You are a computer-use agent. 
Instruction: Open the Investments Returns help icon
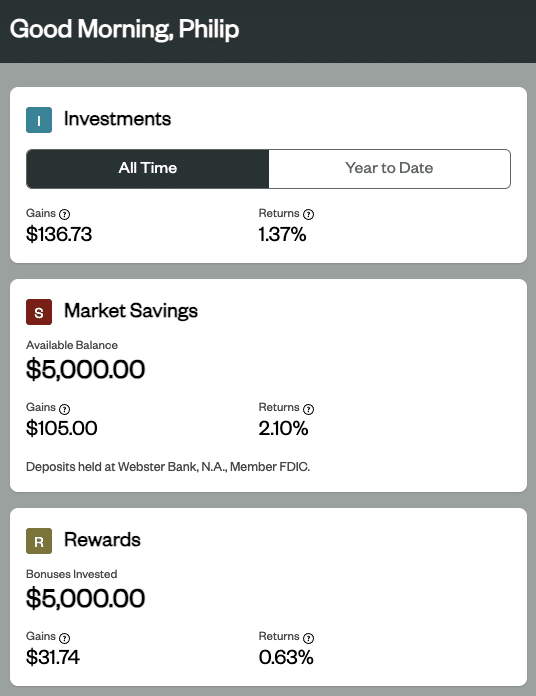click(x=308, y=214)
